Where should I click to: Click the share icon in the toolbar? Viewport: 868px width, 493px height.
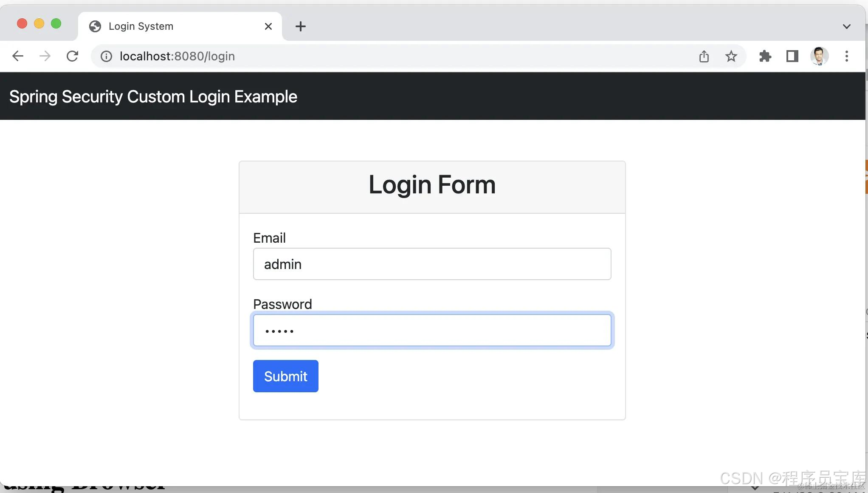(704, 56)
